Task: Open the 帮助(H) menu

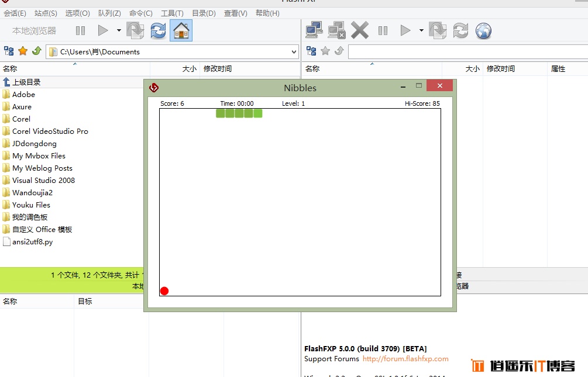Action: tap(267, 13)
